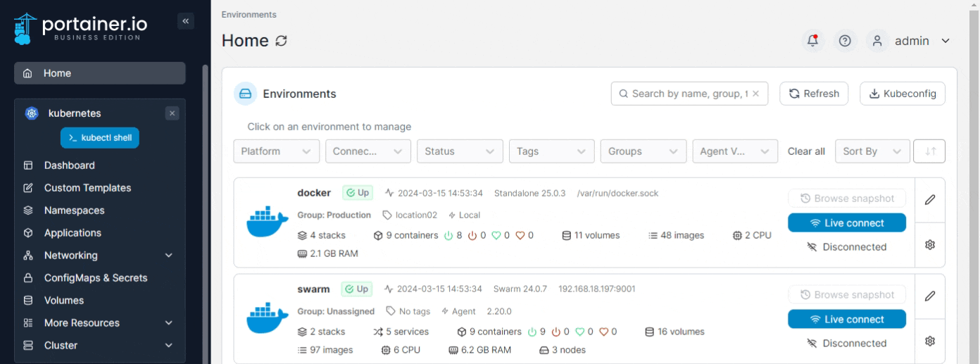
Task: Edit the docker environment with pencil icon
Action: click(929, 199)
